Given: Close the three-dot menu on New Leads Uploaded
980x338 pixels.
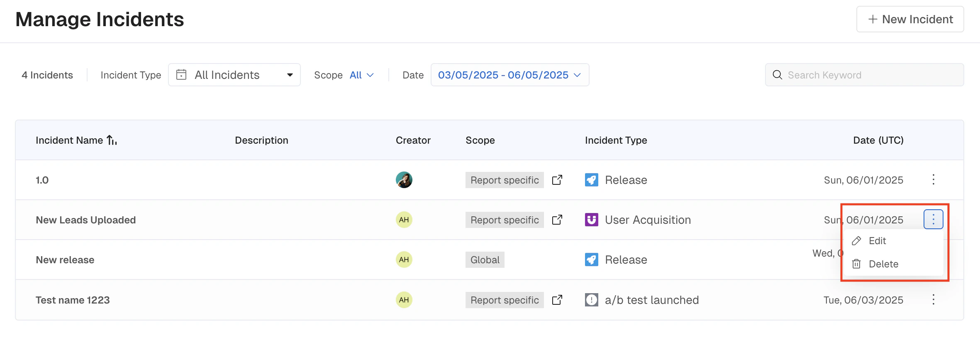Looking at the screenshot, I should point(933,219).
